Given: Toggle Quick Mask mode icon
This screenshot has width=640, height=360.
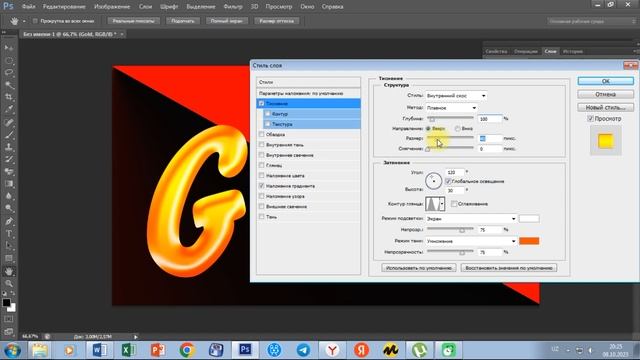Looking at the screenshot, I should (x=9, y=319).
